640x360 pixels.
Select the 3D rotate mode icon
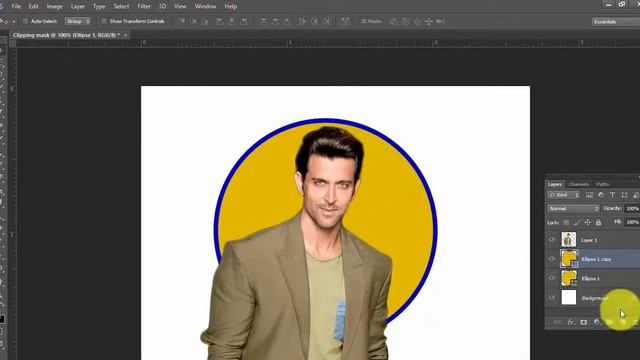393,21
